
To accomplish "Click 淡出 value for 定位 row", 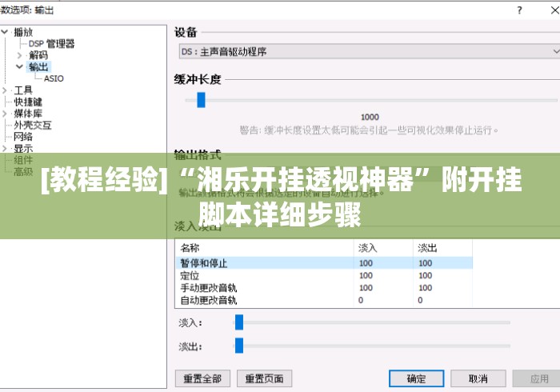I will pos(425,276).
